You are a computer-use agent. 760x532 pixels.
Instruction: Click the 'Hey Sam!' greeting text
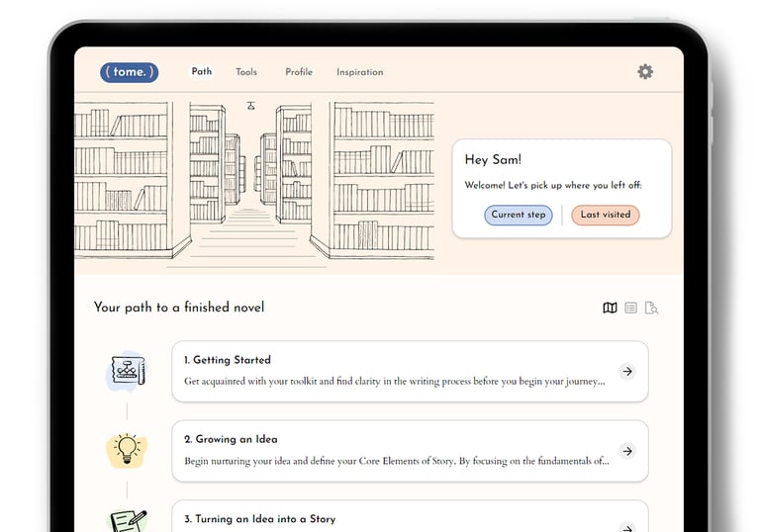(x=493, y=159)
